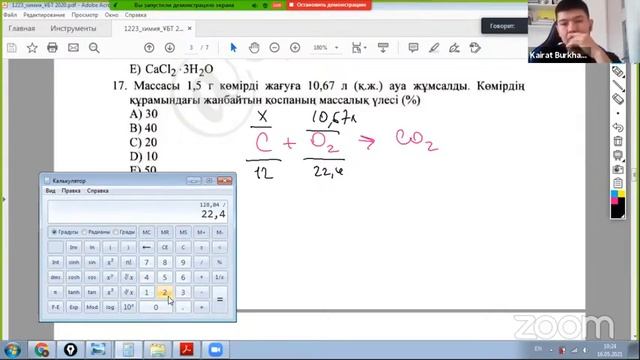Pick the cyan color swatch

click(x=614, y=193)
